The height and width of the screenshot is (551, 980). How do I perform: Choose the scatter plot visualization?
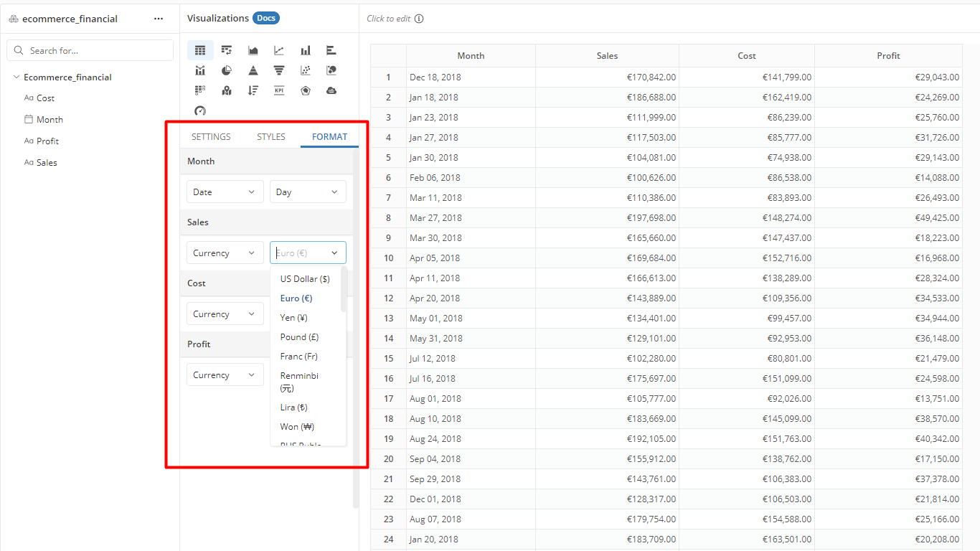(305, 70)
